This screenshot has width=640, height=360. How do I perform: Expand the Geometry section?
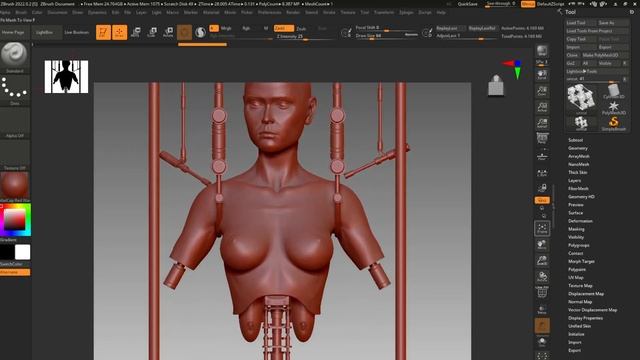point(578,148)
